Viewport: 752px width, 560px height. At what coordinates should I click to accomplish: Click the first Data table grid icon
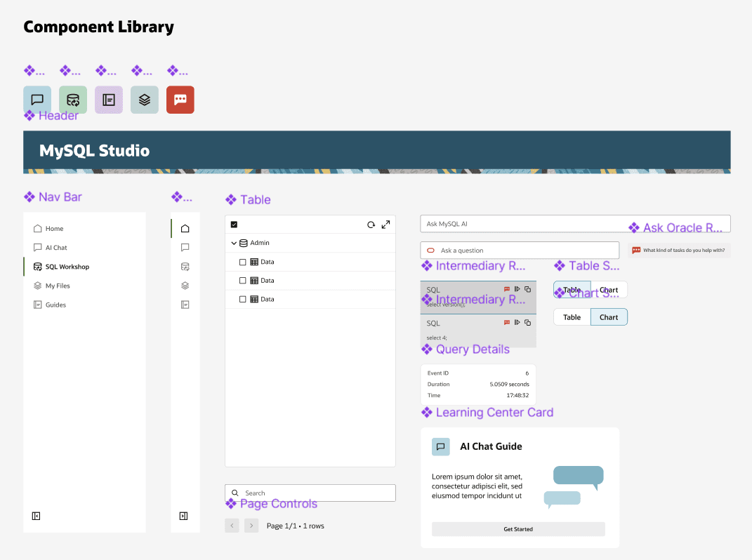click(x=254, y=262)
